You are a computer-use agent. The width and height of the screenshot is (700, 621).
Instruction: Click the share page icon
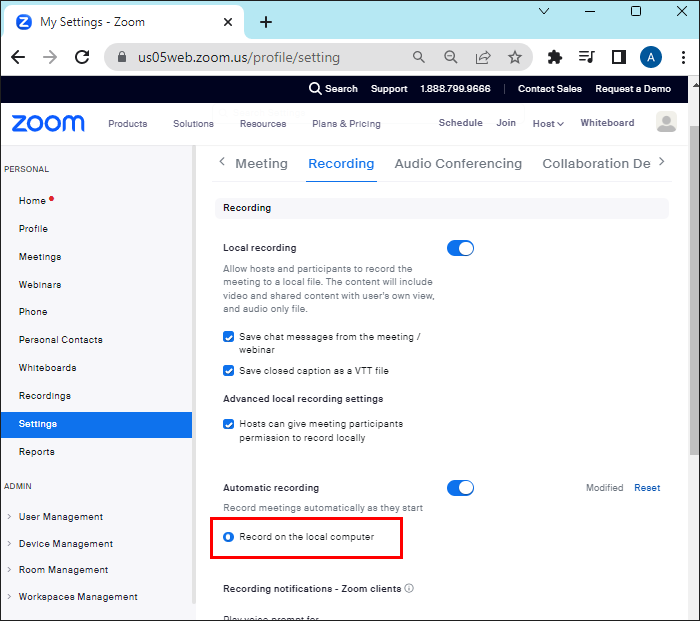tap(483, 57)
